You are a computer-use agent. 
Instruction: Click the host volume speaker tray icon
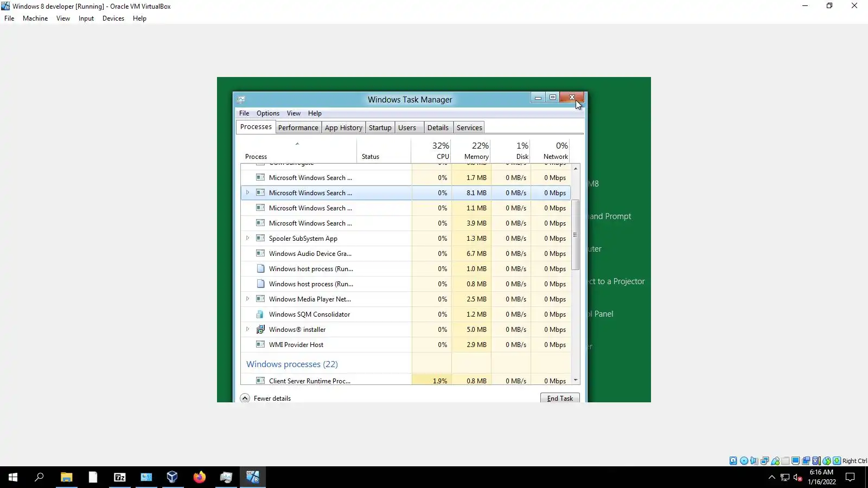pos(797,477)
